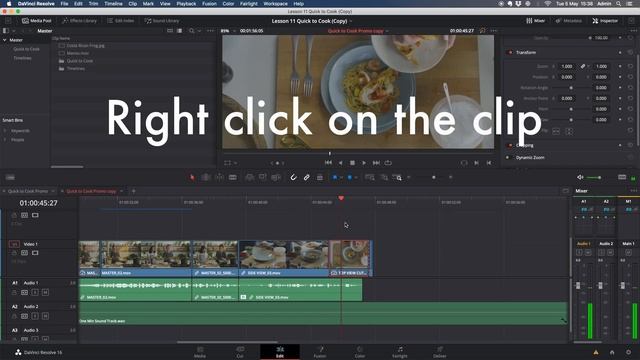Open the Edit Index panel
Image resolution: width=640 pixels, height=360 pixels.
coord(120,20)
